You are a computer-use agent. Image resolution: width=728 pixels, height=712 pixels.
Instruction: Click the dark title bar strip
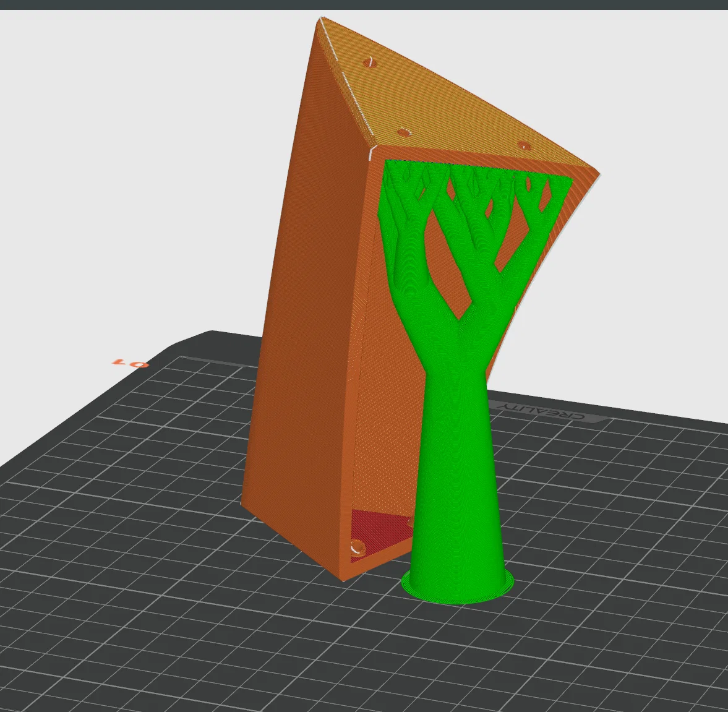click(x=364, y=5)
